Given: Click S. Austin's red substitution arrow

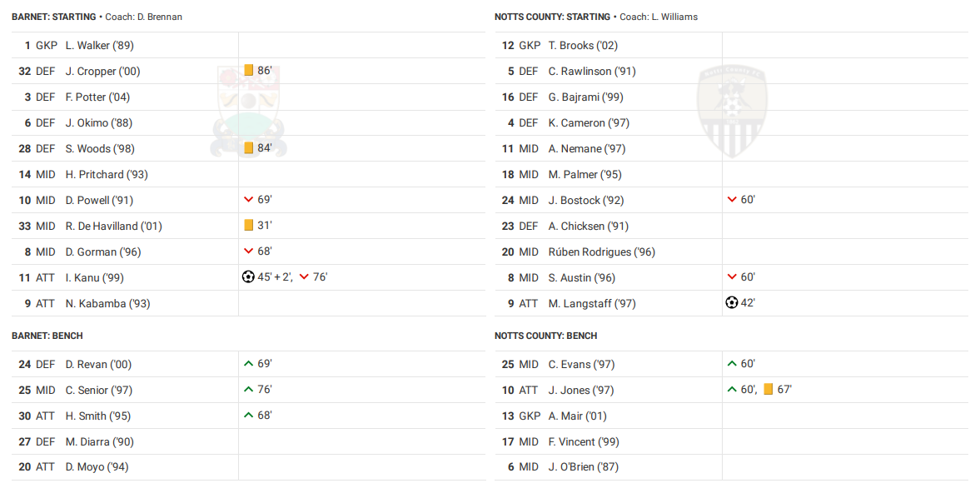Looking at the screenshot, I should [732, 277].
